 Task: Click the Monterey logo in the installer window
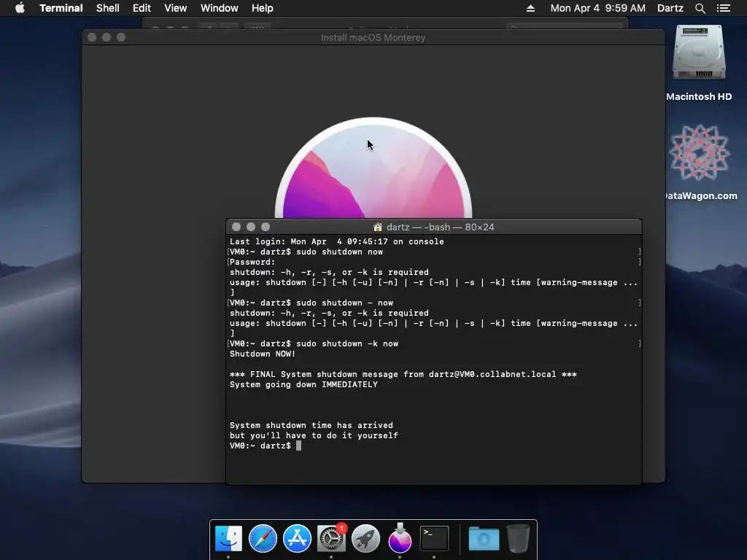(x=373, y=168)
